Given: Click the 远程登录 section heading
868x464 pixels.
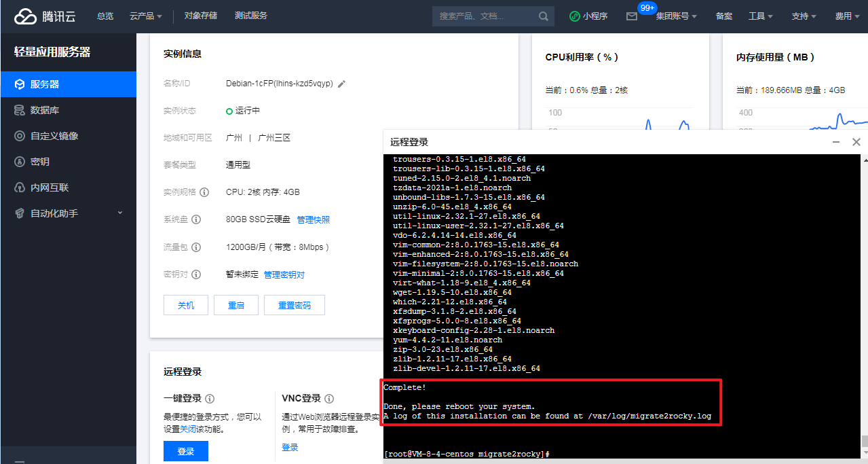Looking at the screenshot, I should 183,372.
